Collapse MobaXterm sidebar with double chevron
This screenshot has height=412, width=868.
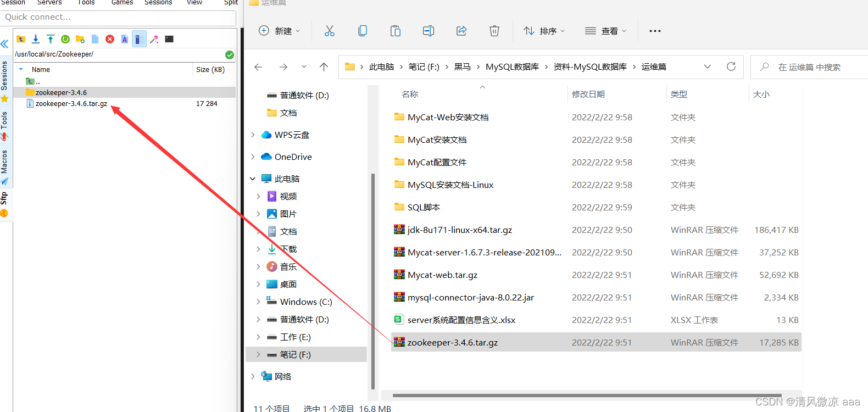point(4,44)
